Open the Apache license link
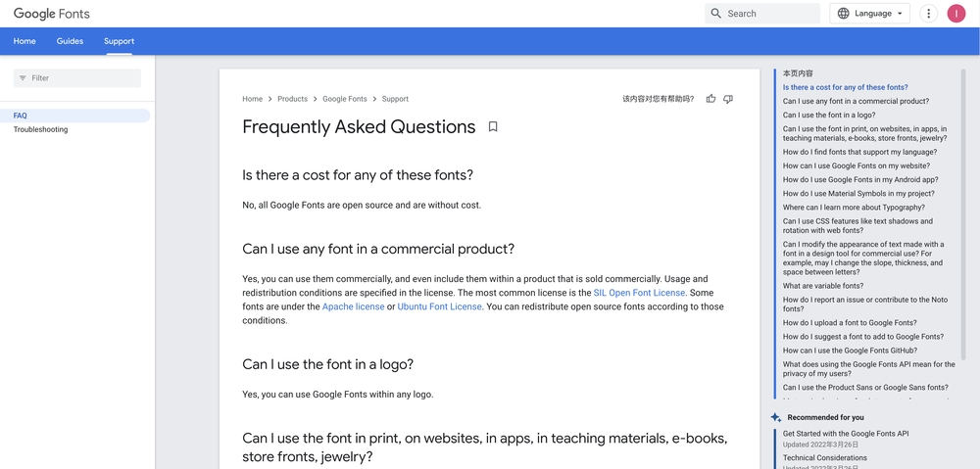The width and height of the screenshot is (980, 469). (x=353, y=306)
